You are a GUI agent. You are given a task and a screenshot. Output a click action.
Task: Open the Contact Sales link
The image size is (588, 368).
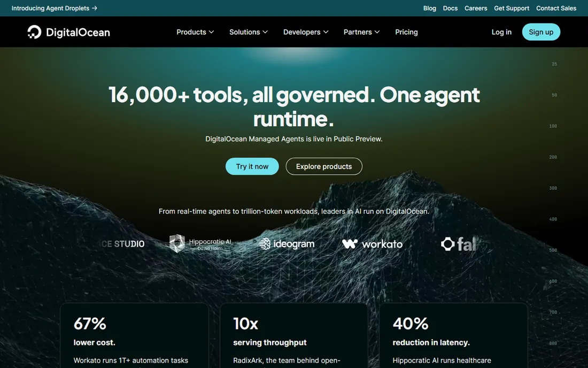[556, 8]
